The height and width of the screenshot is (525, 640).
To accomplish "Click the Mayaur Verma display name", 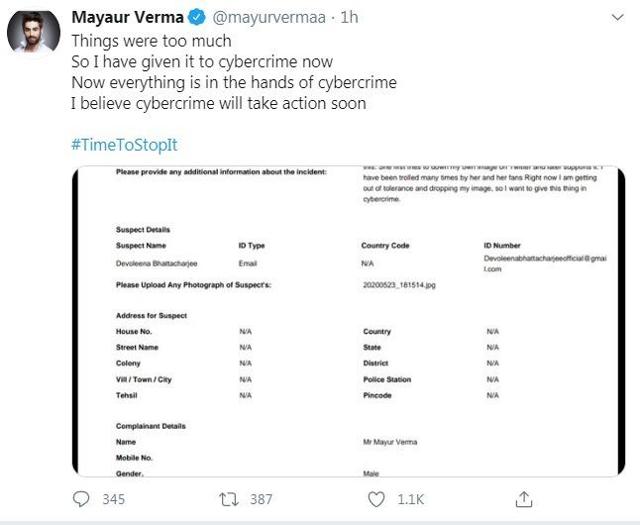I will 127,17.
